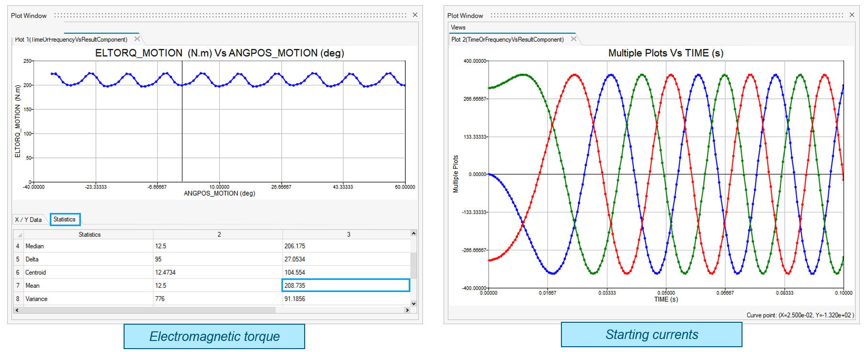The width and height of the screenshot is (868, 352).
Task: Select column header "2" in the statistics table
Action: [218, 235]
